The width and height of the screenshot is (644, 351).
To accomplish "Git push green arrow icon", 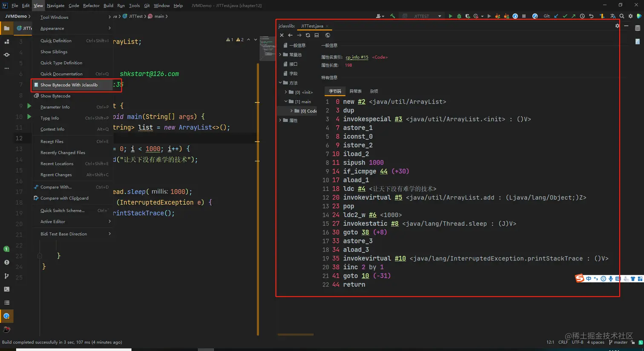I will 573,16.
